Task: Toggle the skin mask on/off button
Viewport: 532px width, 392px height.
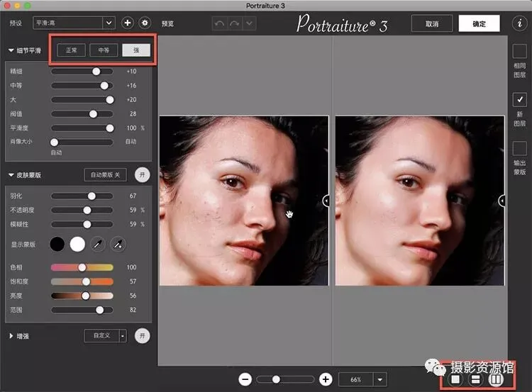Action: [142, 174]
